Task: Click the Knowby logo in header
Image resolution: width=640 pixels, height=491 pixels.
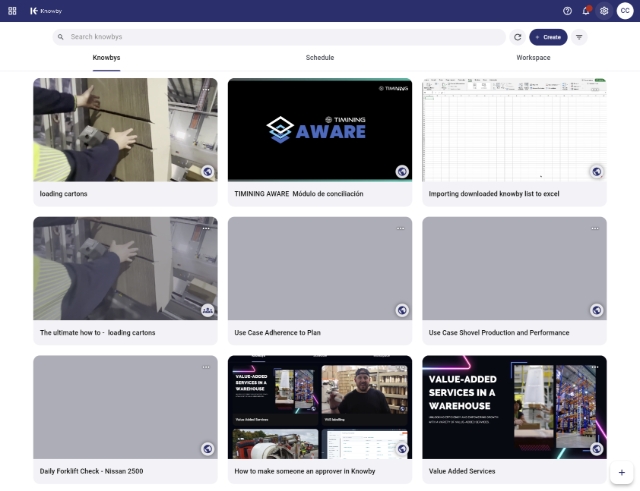Action: pyautogui.click(x=46, y=11)
